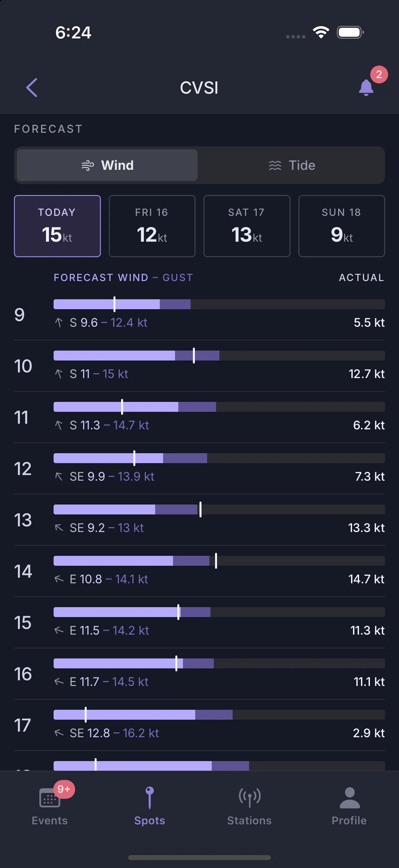399x868 pixels.
Task: Tap wind direction arrow for hour 9
Action: (59, 323)
